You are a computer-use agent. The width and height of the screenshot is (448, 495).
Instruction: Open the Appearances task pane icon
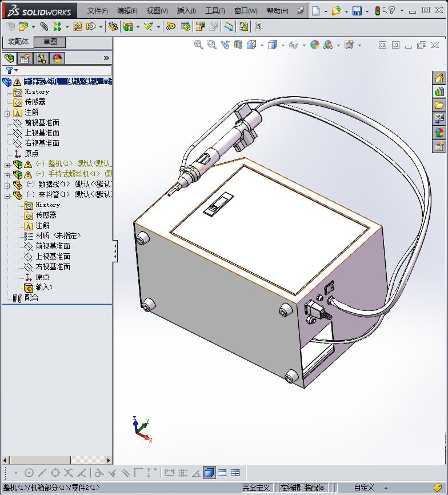pos(439,132)
